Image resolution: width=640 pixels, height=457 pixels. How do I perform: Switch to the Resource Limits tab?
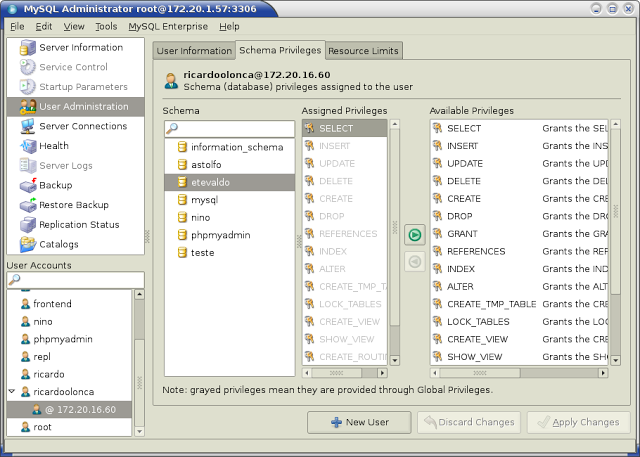pyautogui.click(x=363, y=51)
